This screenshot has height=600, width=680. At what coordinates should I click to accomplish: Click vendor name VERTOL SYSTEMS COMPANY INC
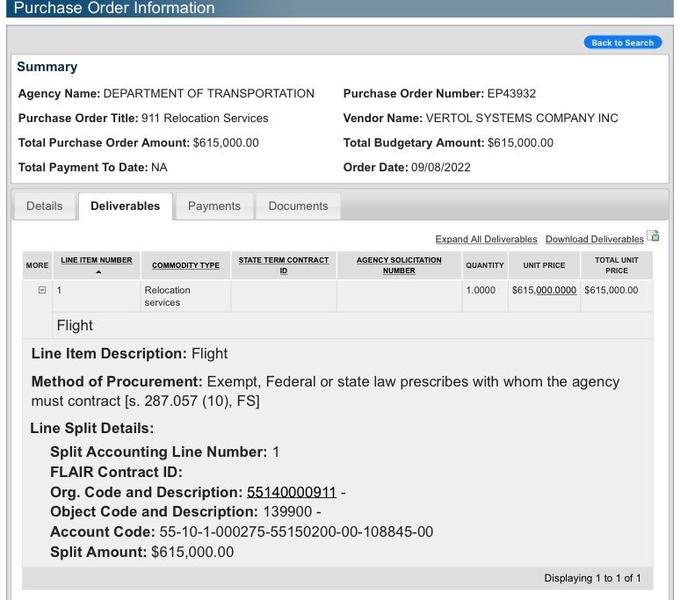coord(522,118)
